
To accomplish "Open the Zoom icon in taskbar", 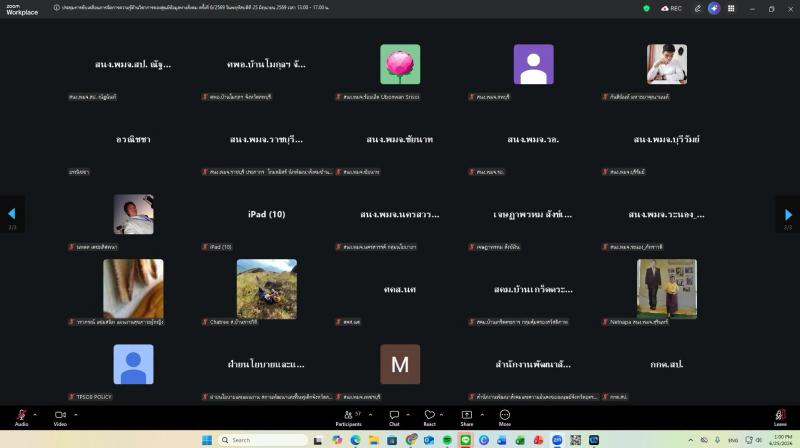I will click(557, 440).
